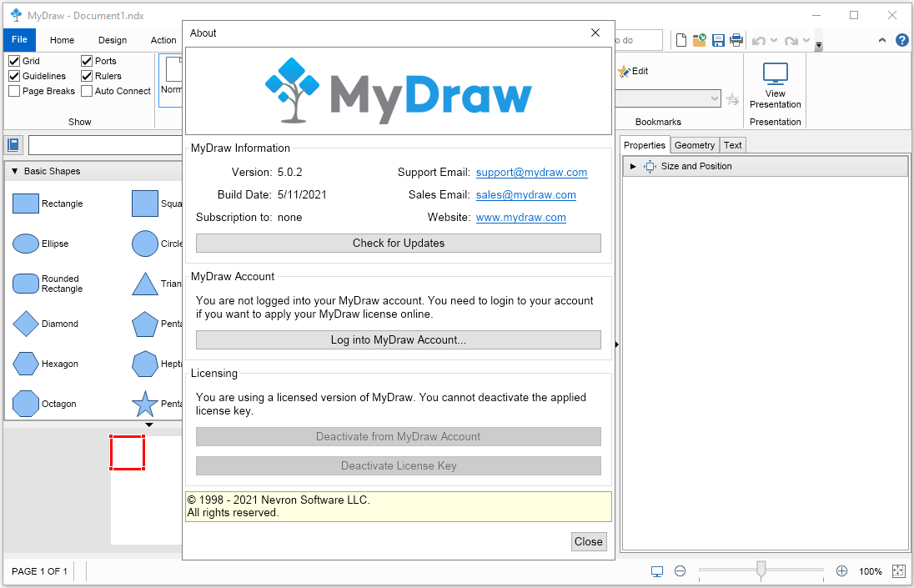Select the Diamond shape

[26, 324]
